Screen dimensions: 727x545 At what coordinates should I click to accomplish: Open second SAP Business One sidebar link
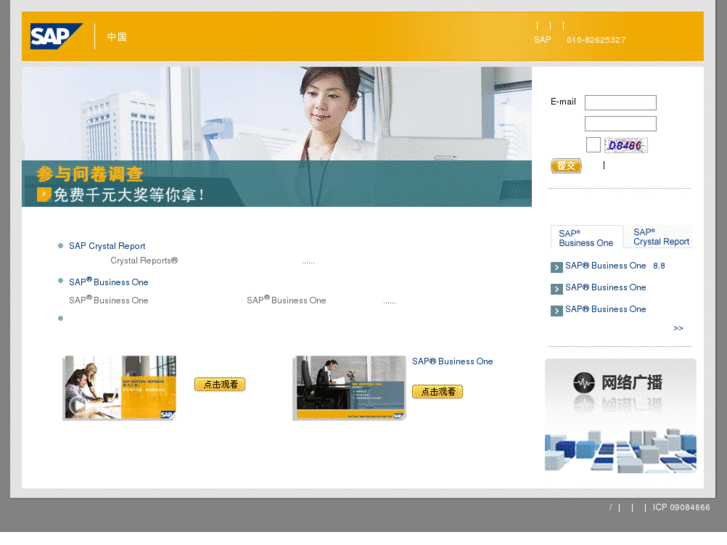click(x=606, y=288)
